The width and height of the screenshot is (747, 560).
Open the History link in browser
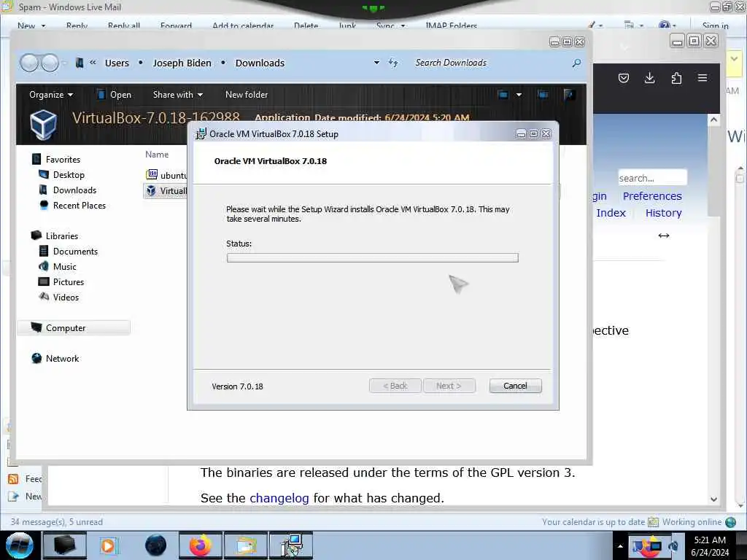[663, 213]
